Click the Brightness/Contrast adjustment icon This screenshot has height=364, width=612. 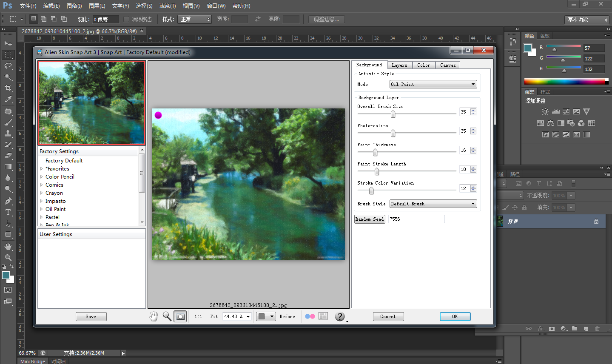tap(545, 111)
